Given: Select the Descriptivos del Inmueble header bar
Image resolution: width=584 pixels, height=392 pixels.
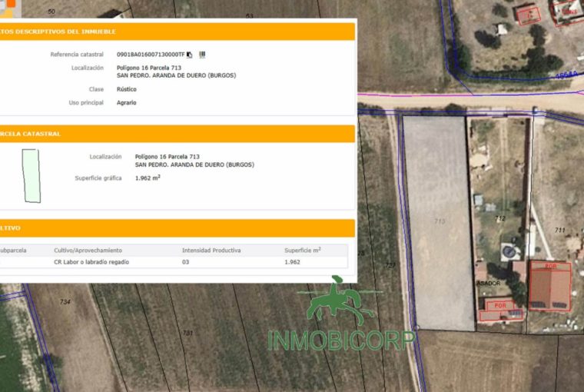Looking at the screenshot, I should pyautogui.click(x=177, y=32).
